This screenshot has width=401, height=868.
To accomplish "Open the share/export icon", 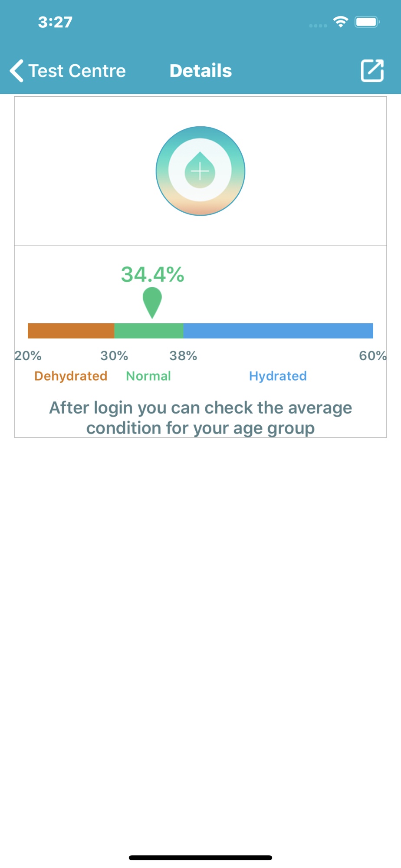I will pos(372,71).
